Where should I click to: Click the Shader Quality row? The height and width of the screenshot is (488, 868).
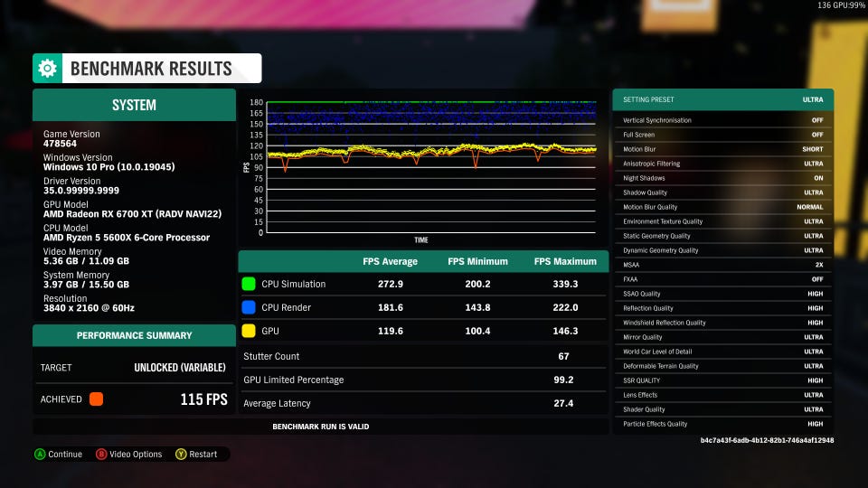(x=723, y=409)
